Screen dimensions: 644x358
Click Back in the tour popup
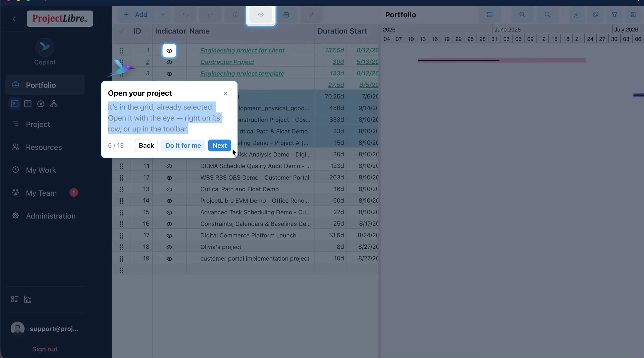tap(146, 146)
